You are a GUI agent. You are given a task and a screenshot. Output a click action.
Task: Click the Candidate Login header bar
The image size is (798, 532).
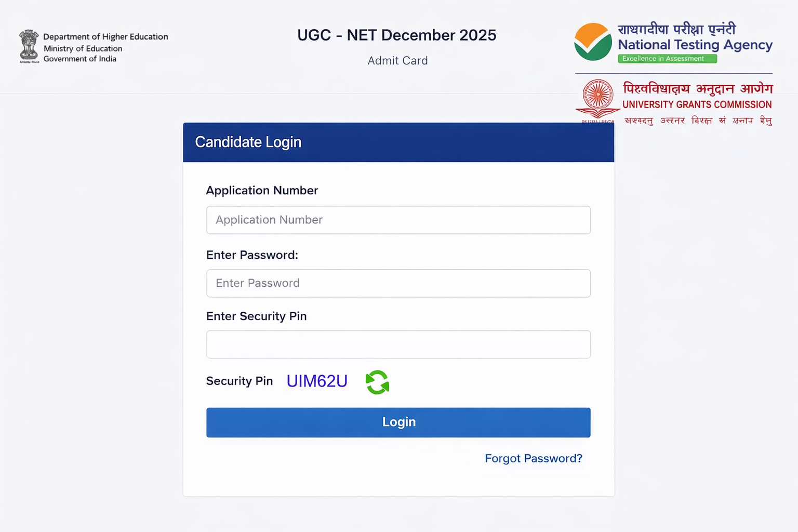(x=398, y=142)
